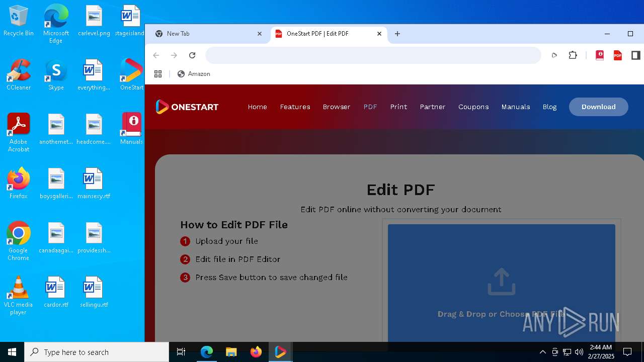Open OneStart desktop shortcut
This screenshot has height=362, width=644.
coord(131,75)
